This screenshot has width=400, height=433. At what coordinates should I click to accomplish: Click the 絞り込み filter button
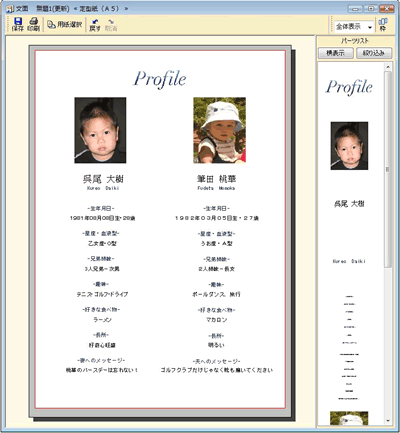pos(374,53)
